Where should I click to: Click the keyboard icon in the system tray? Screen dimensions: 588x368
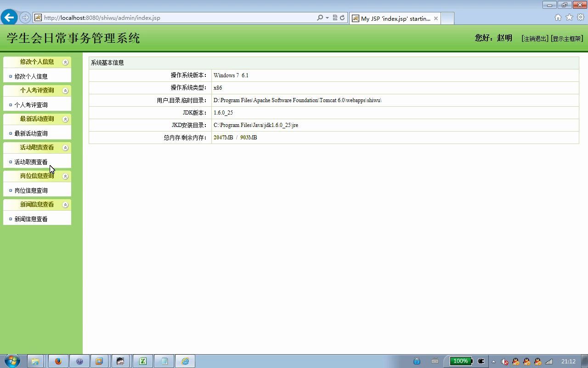click(x=435, y=362)
